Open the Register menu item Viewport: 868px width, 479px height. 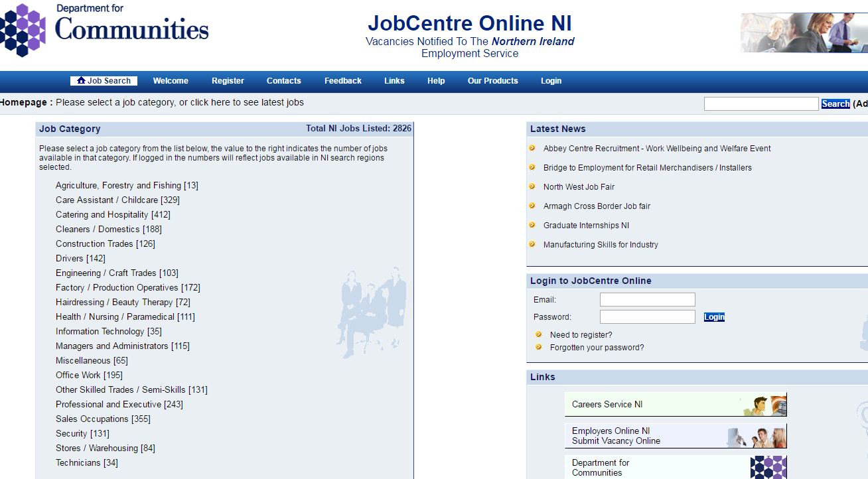228,81
